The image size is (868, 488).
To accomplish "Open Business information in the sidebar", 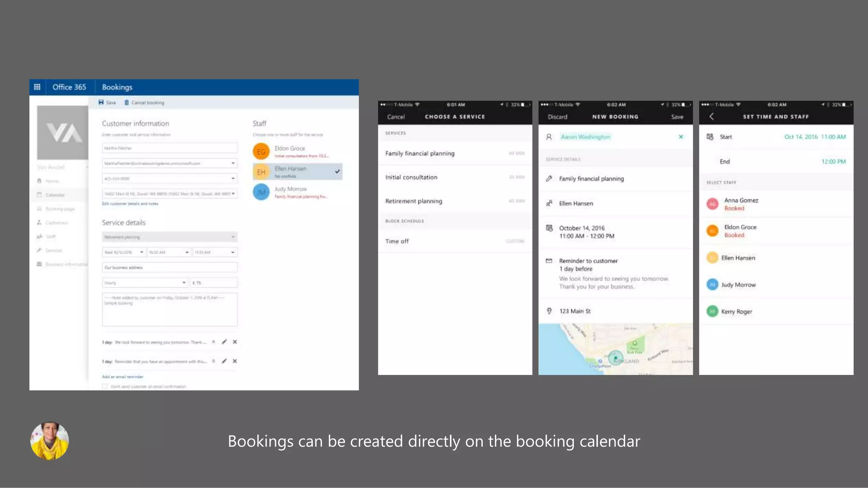I will tap(62, 264).
